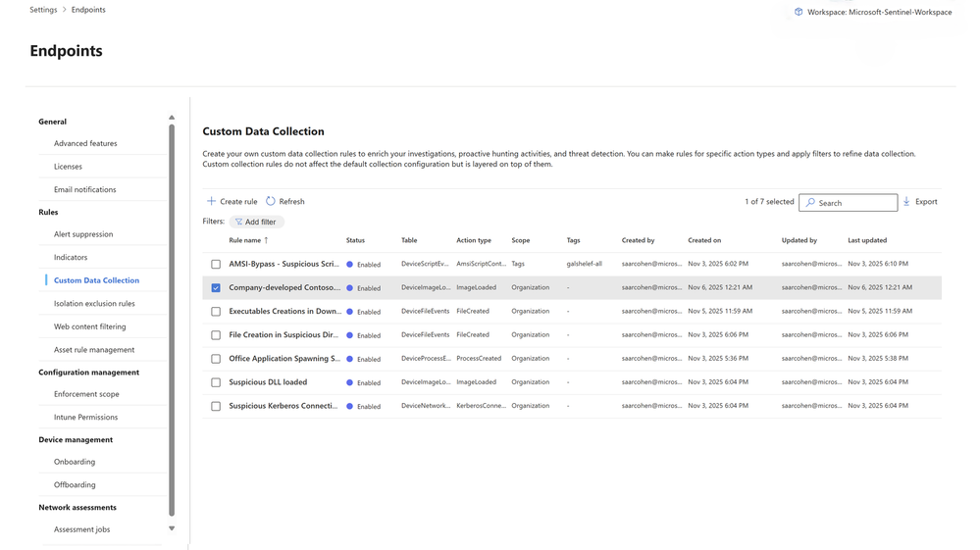This screenshot has width=980, height=550.
Task: Open Web content filtering page
Action: pyautogui.click(x=90, y=326)
